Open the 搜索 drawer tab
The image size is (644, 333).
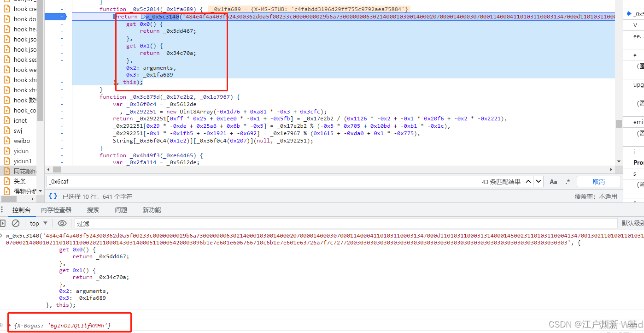[x=93, y=210]
